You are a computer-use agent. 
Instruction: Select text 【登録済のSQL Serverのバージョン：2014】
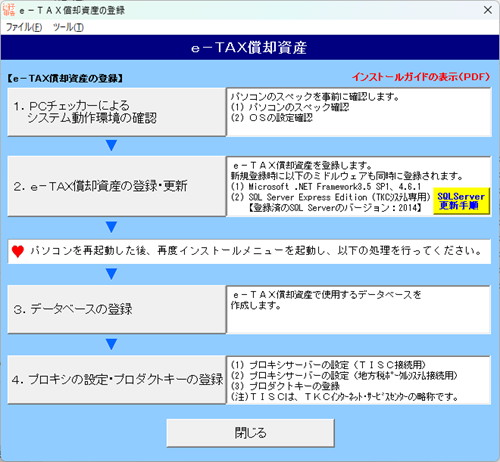tap(335, 208)
